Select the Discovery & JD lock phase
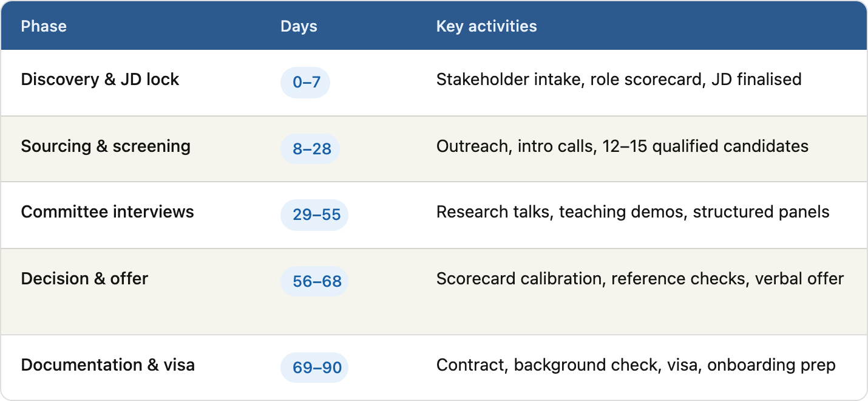Image resolution: width=868 pixels, height=401 pixels. point(100,80)
